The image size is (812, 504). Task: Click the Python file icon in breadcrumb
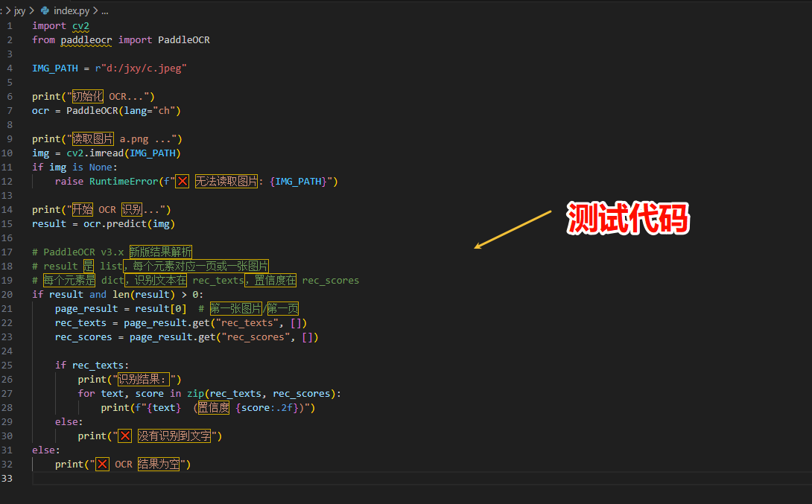pos(45,11)
